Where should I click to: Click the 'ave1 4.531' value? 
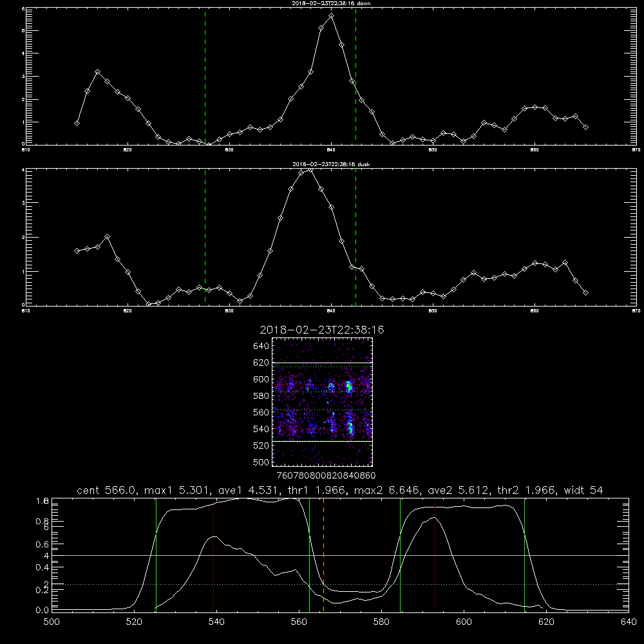(x=251, y=490)
